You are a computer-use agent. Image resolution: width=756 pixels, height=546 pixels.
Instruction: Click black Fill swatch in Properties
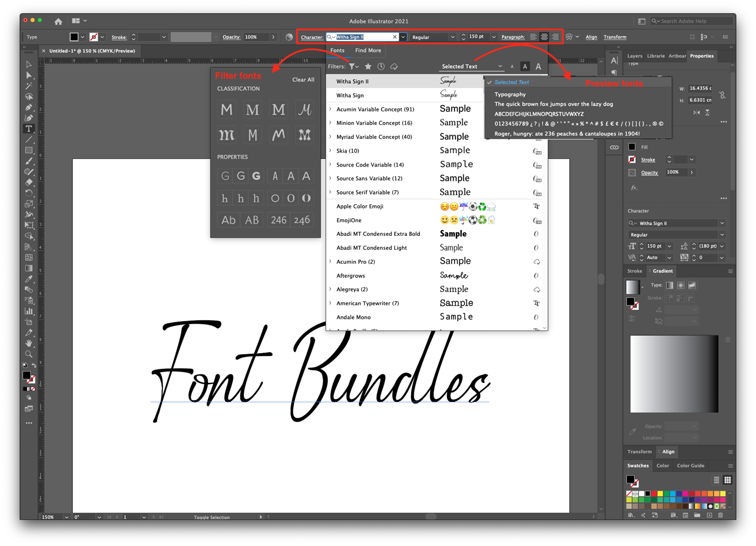(632, 147)
